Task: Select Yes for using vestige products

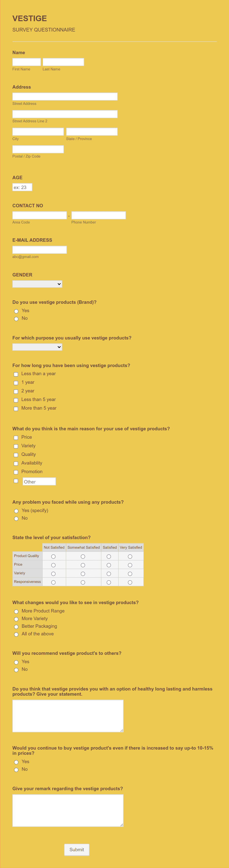Action: tap(16, 311)
